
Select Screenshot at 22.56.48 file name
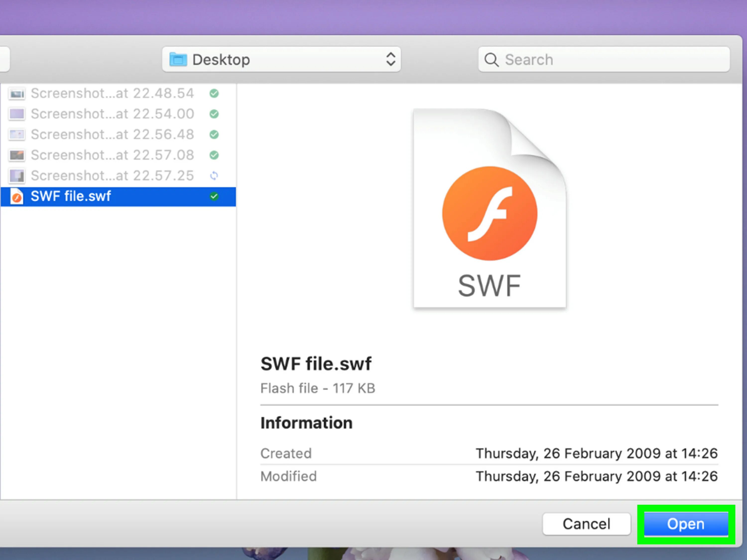tap(112, 135)
